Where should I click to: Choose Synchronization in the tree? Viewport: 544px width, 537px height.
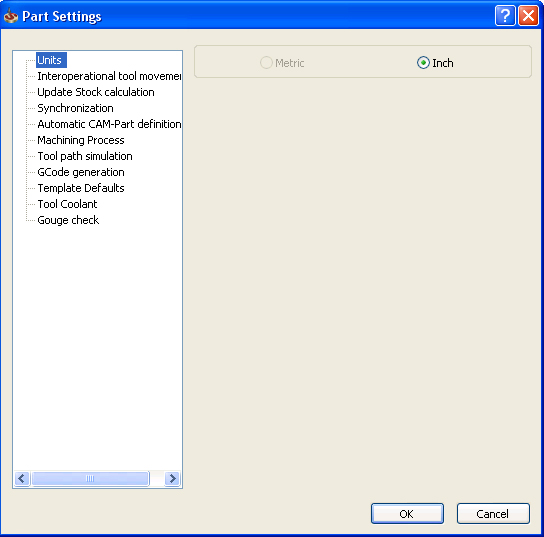pos(75,108)
